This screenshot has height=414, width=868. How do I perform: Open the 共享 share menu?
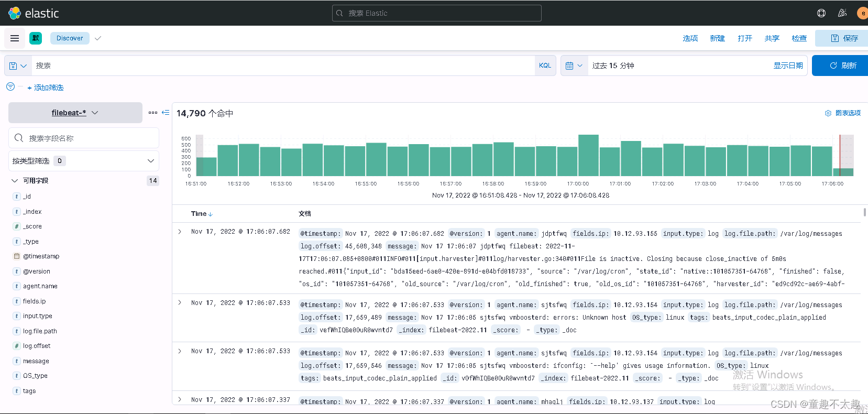pyautogui.click(x=772, y=38)
